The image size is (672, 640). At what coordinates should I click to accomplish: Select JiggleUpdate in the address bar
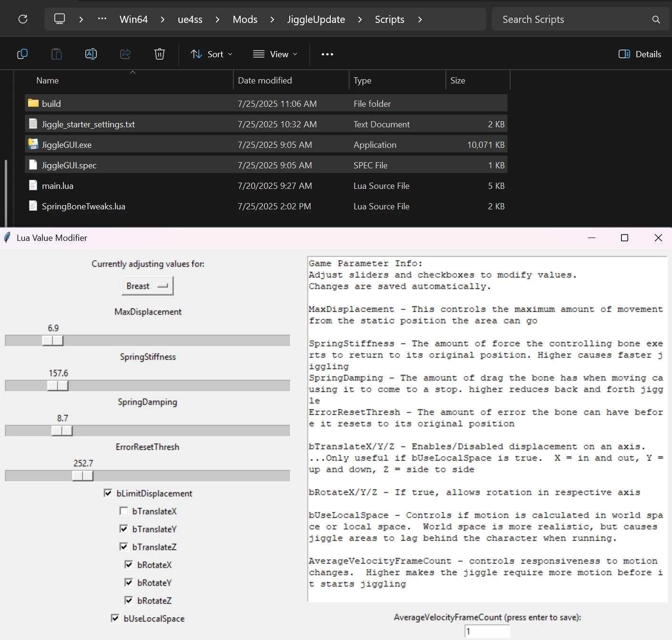tap(316, 20)
